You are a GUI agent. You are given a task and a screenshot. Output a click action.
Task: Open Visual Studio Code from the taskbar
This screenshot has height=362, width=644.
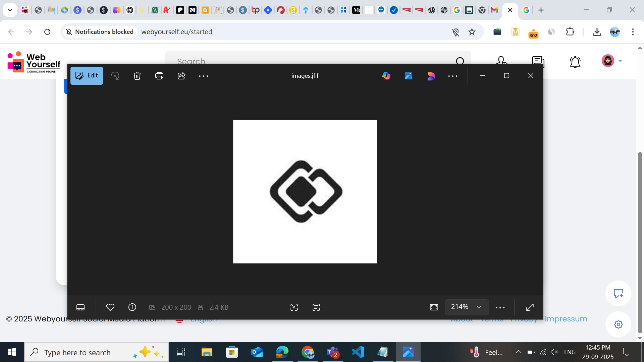click(358, 352)
